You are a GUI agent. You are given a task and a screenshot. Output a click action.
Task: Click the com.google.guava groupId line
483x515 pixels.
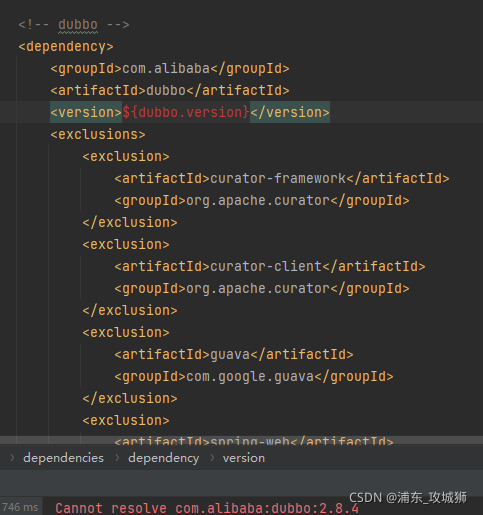(x=254, y=377)
